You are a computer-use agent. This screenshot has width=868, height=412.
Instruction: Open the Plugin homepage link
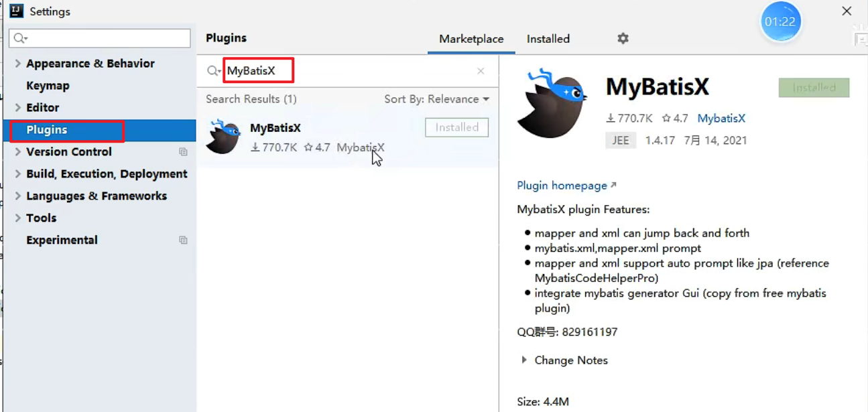point(566,186)
